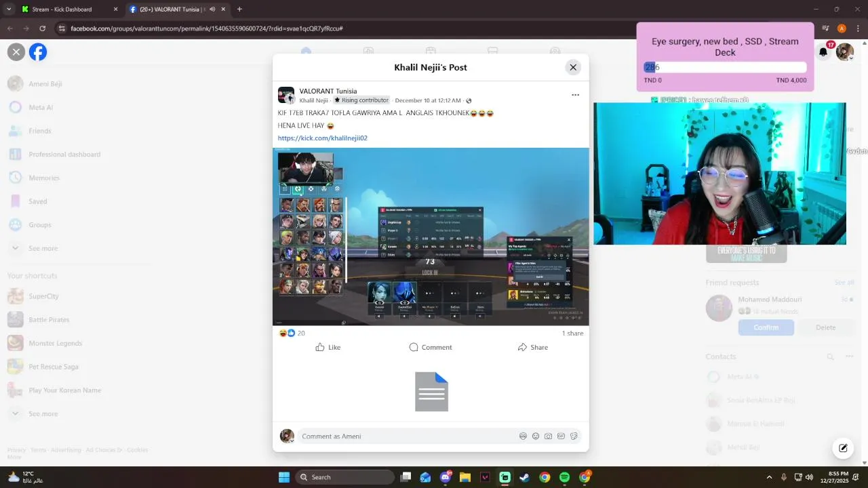The height and width of the screenshot is (488, 868).
Task: Switch commenting identity via avatar chevron
Action: click(292, 441)
